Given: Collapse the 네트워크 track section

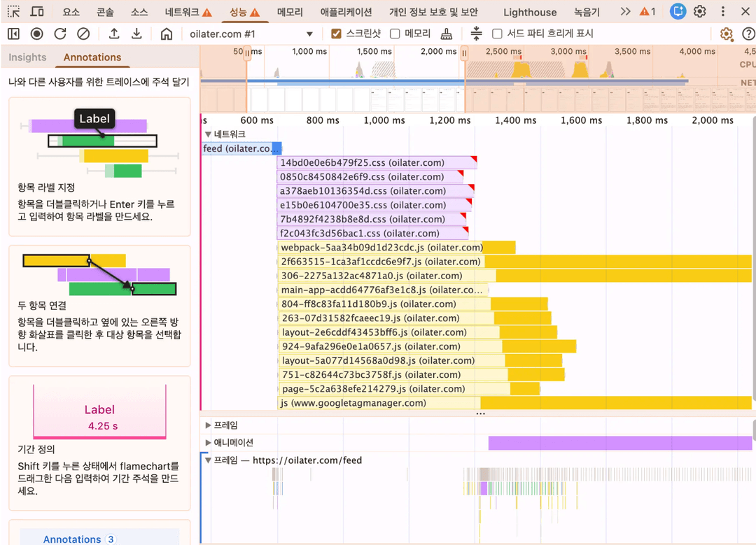Looking at the screenshot, I should 208,134.
